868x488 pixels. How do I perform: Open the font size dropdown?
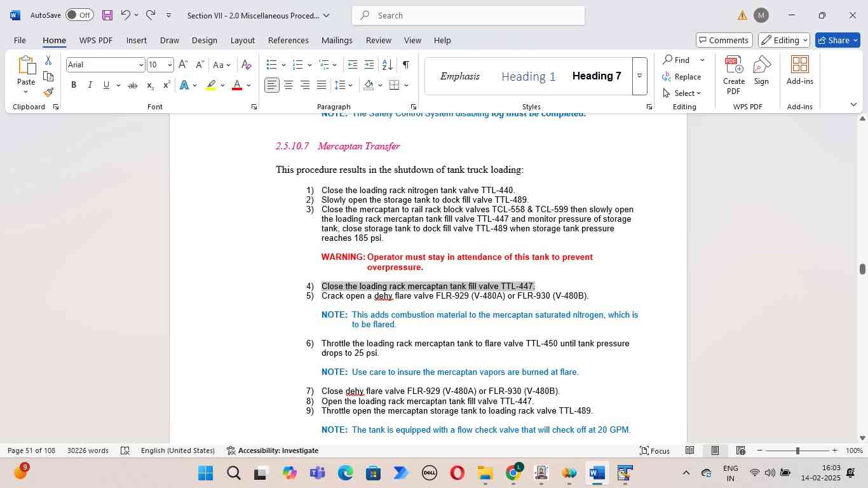[170, 65]
